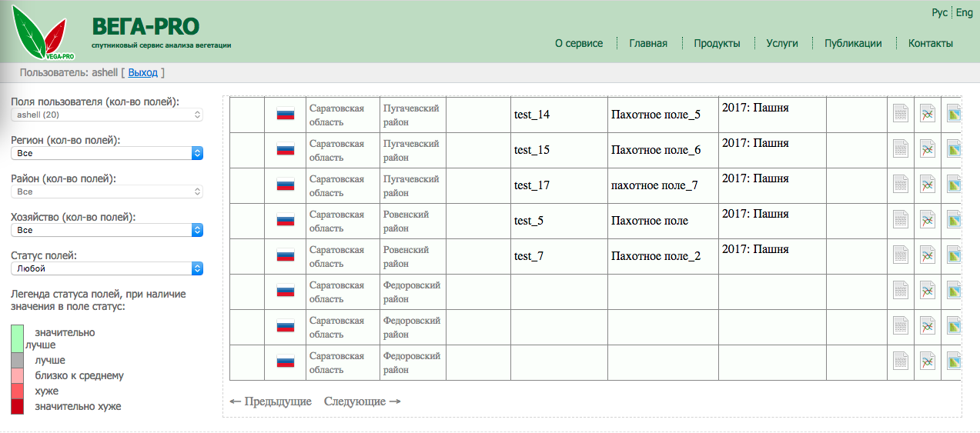Screen dimensions: 980x433
Task: Expand the Хозяйство dropdown
Action: [107, 230]
